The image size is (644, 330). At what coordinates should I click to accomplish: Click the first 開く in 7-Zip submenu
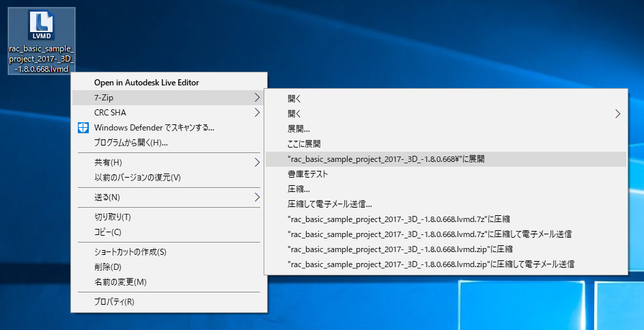coord(446,98)
